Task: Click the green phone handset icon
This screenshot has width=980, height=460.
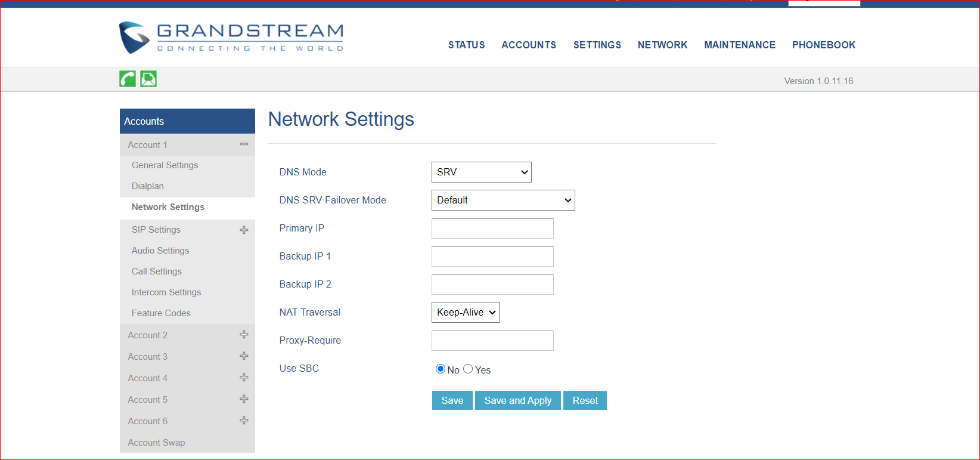Action: 128,79
